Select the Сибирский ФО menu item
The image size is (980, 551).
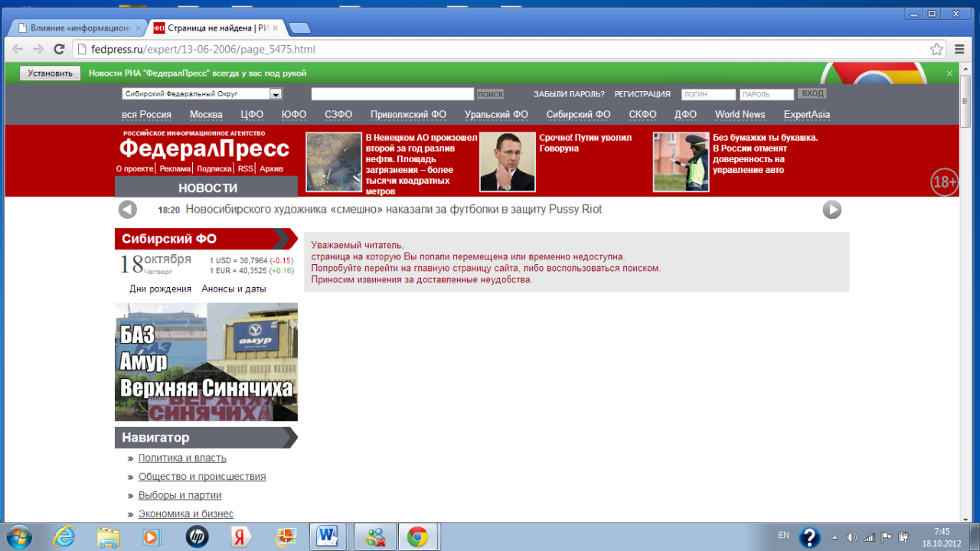578,115
